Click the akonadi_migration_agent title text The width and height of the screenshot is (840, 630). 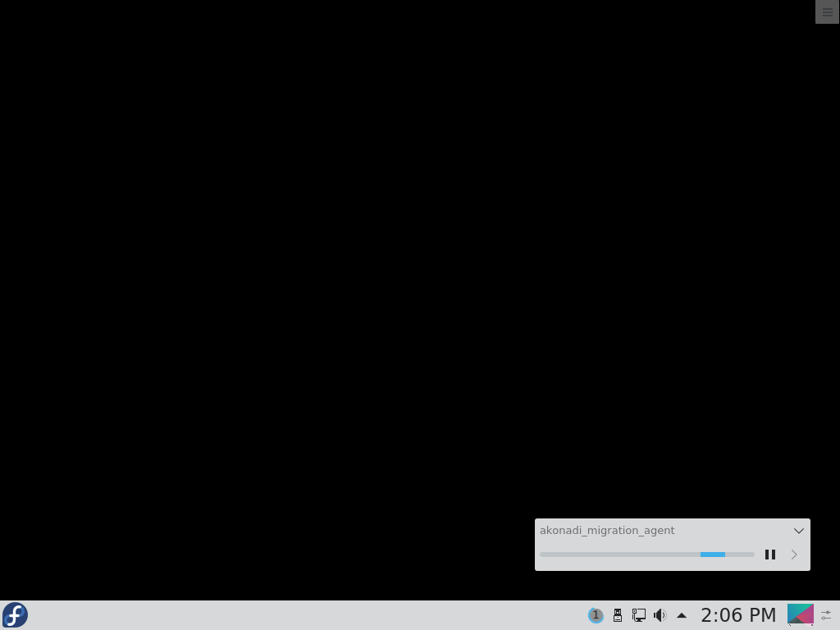click(607, 531)
